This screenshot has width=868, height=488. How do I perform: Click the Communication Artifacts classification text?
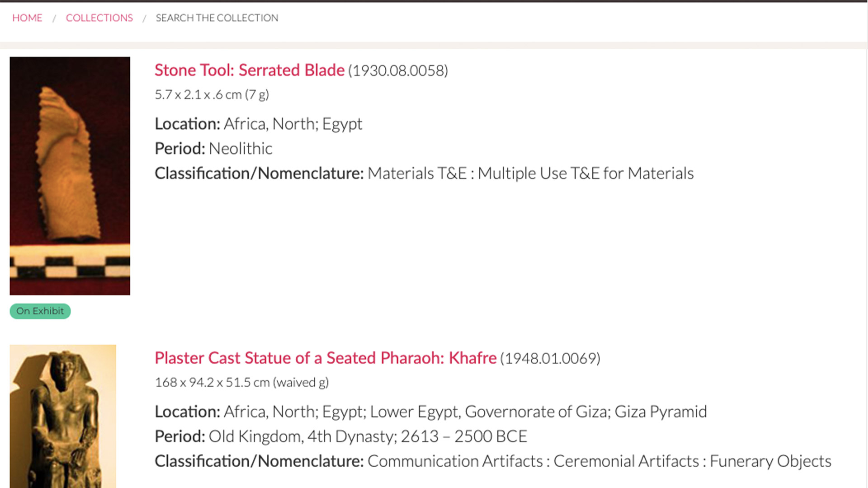pyautogui.click(x=455, y=461)
